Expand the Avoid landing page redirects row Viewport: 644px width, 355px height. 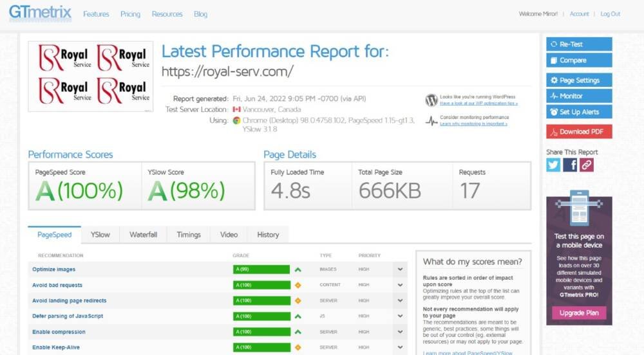click(x=400, y=301)
